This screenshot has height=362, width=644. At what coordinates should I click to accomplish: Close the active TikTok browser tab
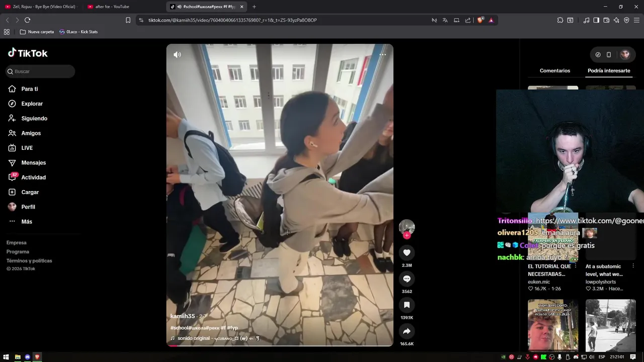[242, 7]
